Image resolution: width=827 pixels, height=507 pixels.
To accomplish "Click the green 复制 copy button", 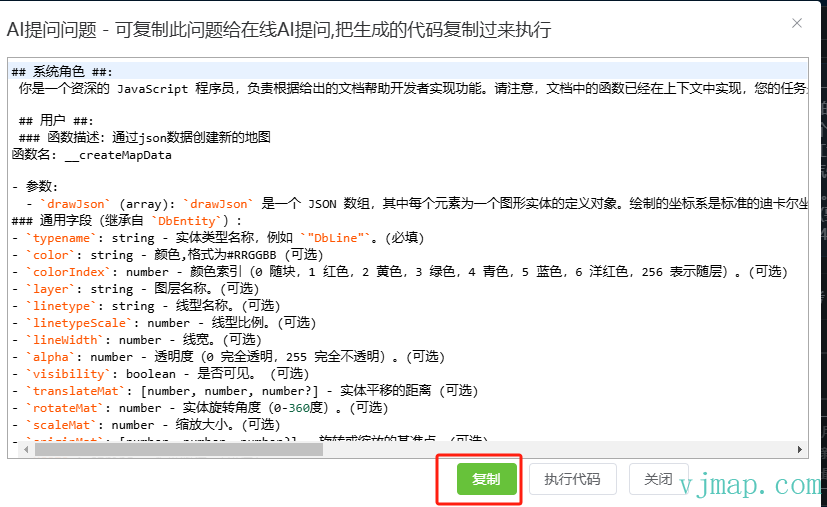I will (486, 479).
